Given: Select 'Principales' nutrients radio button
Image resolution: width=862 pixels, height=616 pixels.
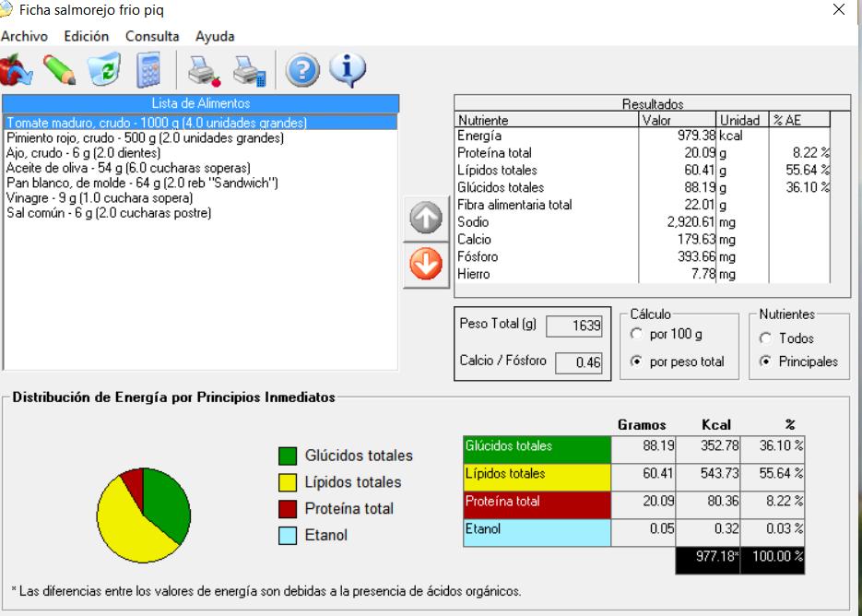Looking at the screenshot, I should coord(764,361).
